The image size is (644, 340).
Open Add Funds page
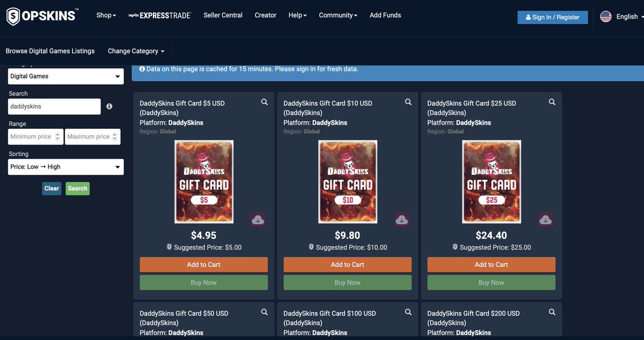coord(385,15)
